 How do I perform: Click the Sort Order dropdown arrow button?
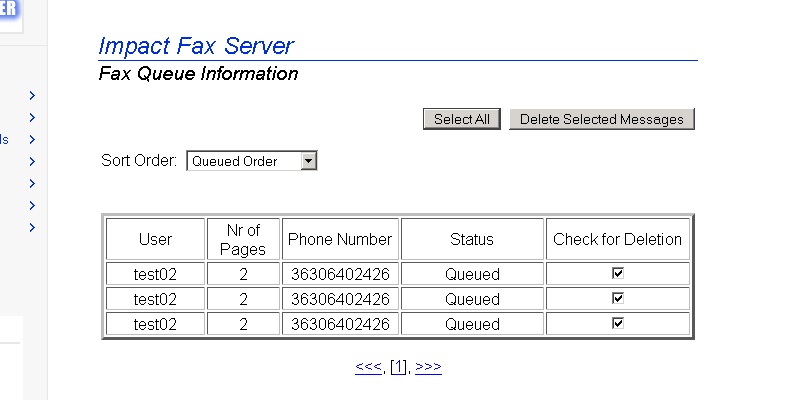(x=309, y=161)
